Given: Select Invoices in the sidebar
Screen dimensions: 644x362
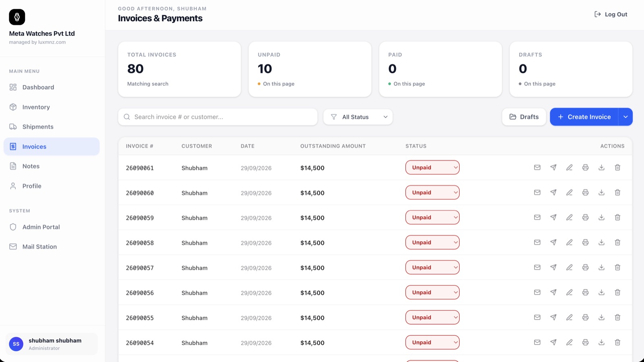Looking at the screenshot, I should pos(52,147).
